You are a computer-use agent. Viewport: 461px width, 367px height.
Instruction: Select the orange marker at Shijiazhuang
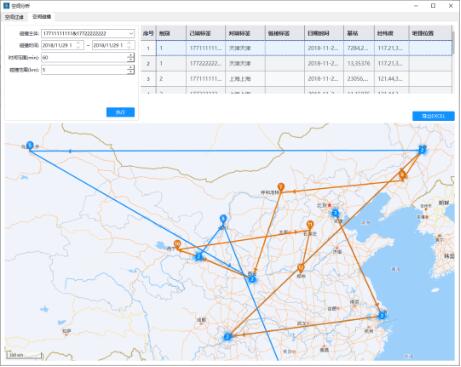310,225
